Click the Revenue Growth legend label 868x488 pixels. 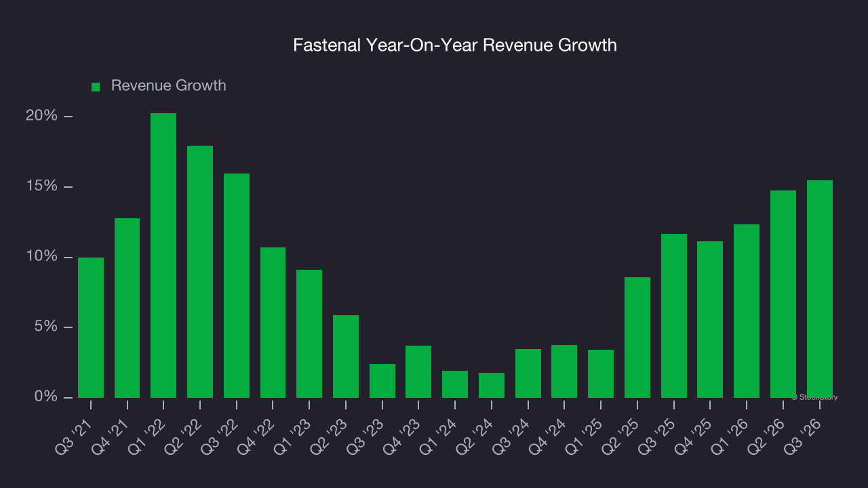[169, 86]
